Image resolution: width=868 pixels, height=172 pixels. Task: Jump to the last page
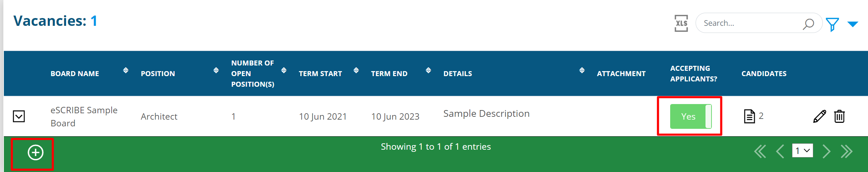point(847,151)
